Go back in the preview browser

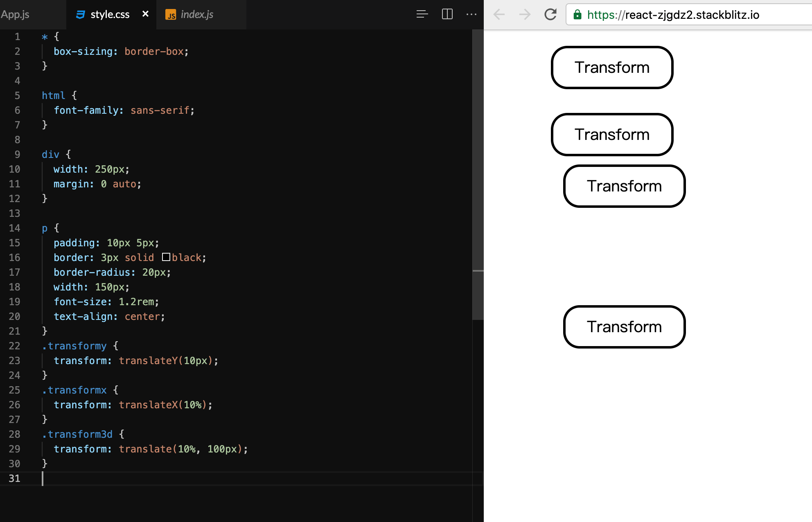499,15
